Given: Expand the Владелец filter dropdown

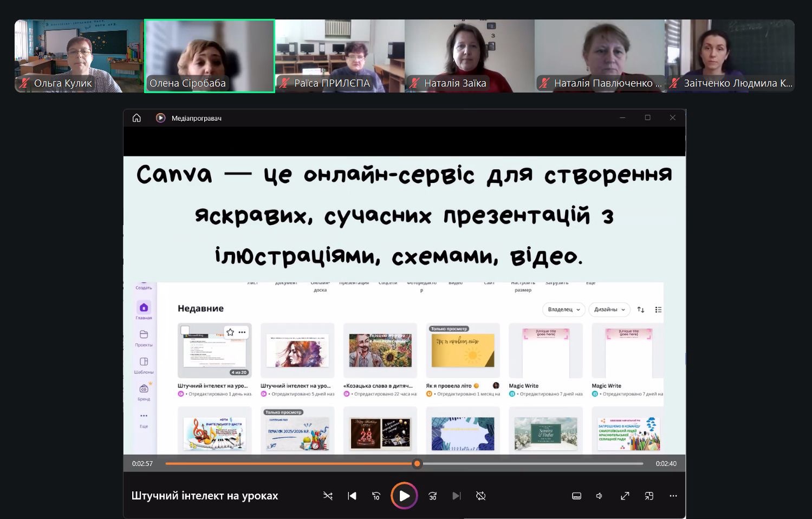Looking at the screenshot, I should click(x=564, y=310).
